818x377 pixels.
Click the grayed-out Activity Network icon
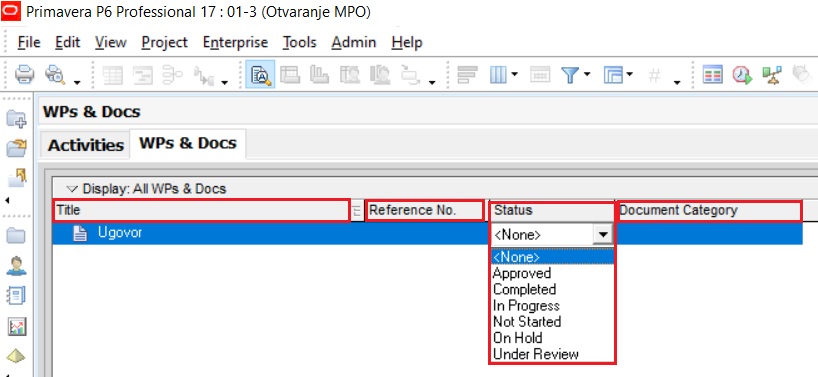coord(172,75)
